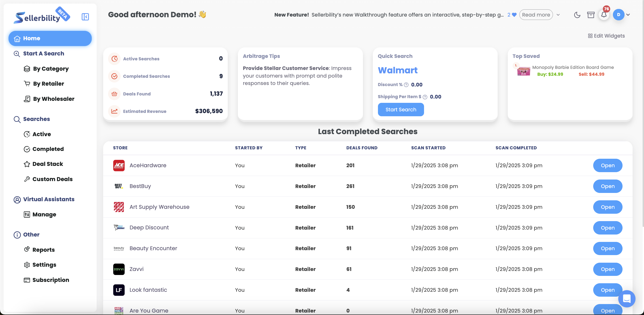Click Beauty Encounter store logo
Screen dimensions: 644x315
(x=119, y=248)
